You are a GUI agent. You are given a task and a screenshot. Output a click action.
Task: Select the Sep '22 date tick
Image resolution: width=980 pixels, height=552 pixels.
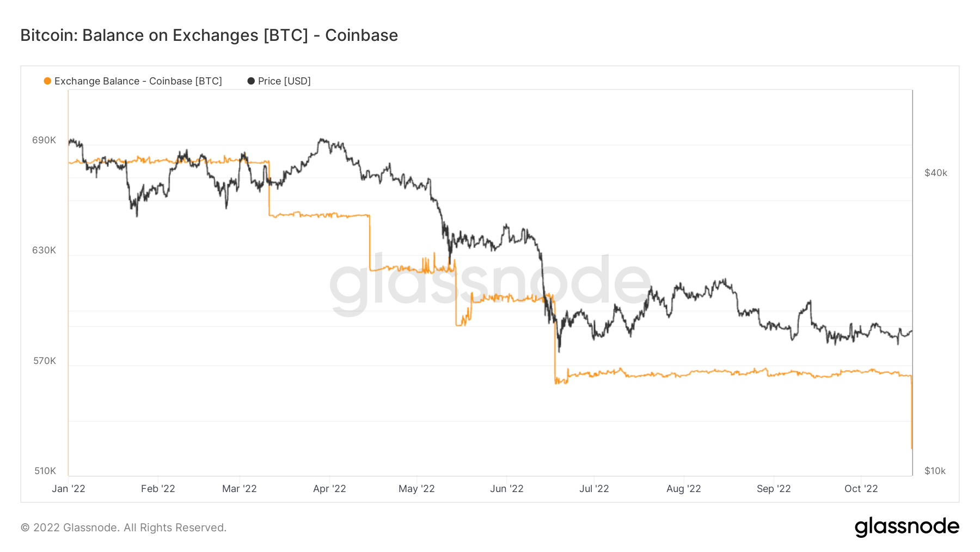coord(774,489)
